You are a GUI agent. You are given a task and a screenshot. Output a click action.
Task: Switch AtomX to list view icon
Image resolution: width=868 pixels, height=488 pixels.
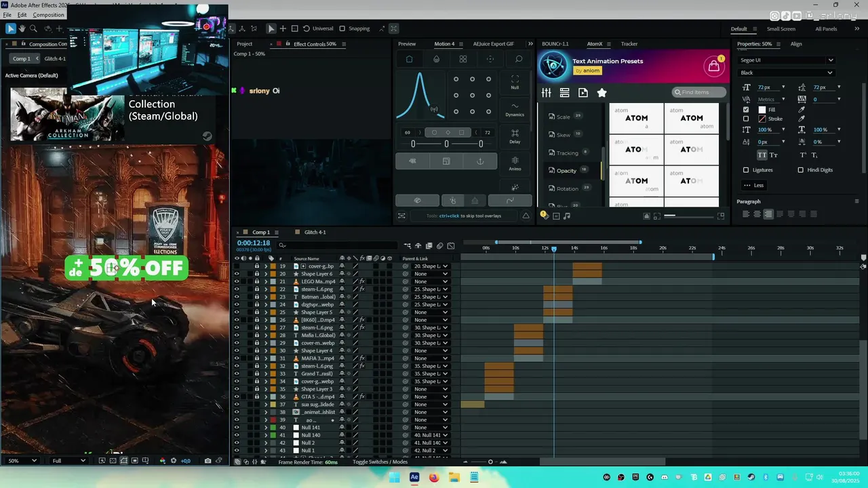point(564,93)
